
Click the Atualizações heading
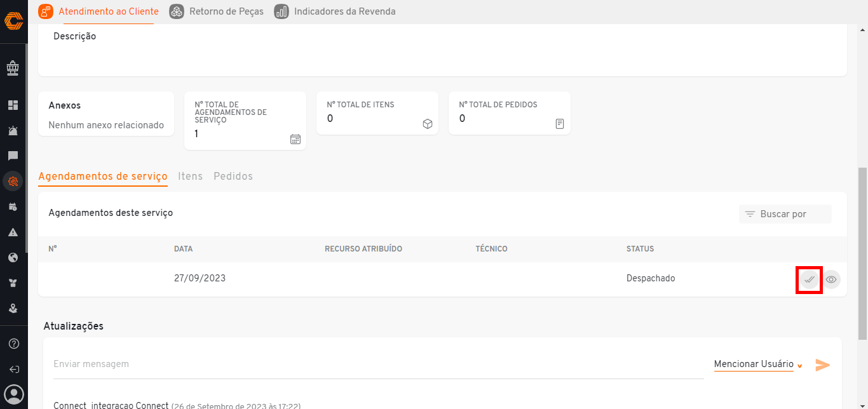point(73,326)
